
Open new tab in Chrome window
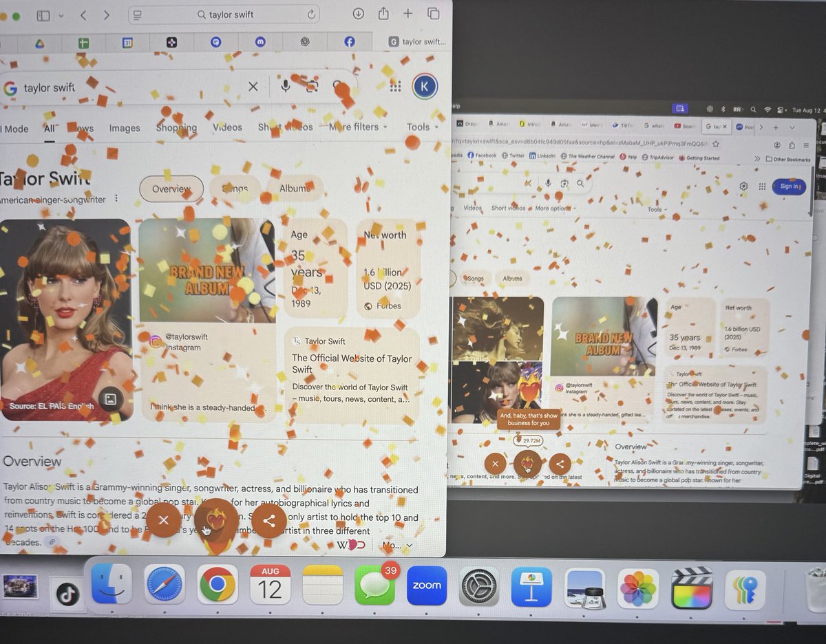[775, 127]
